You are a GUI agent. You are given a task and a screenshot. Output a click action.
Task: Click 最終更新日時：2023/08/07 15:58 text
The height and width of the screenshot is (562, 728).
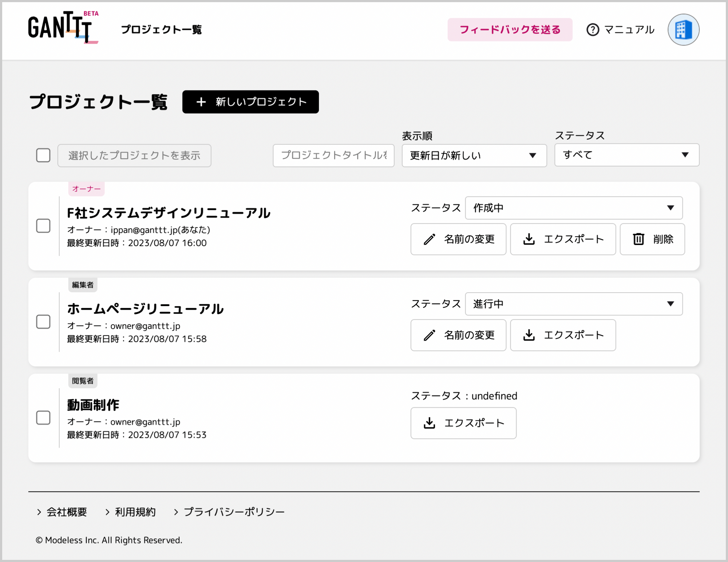(x=137, y=339)
